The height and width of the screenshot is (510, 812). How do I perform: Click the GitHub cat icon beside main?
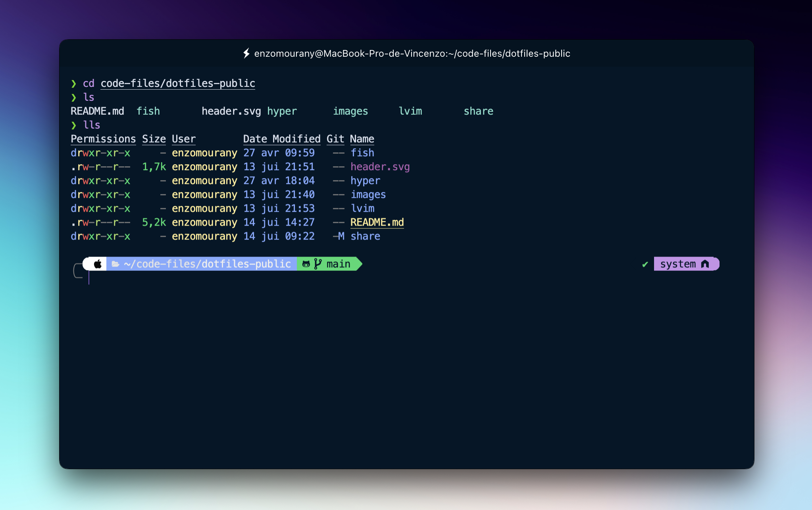306,264
